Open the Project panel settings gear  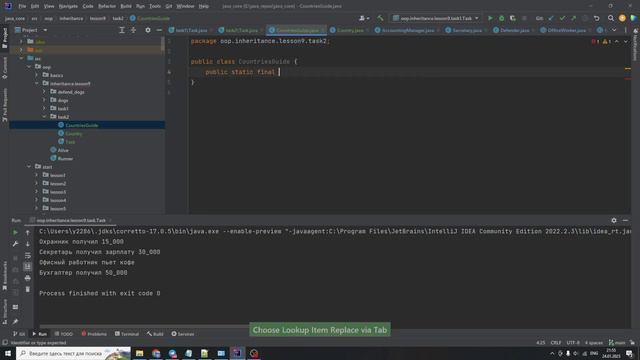(x=148, y=30)
